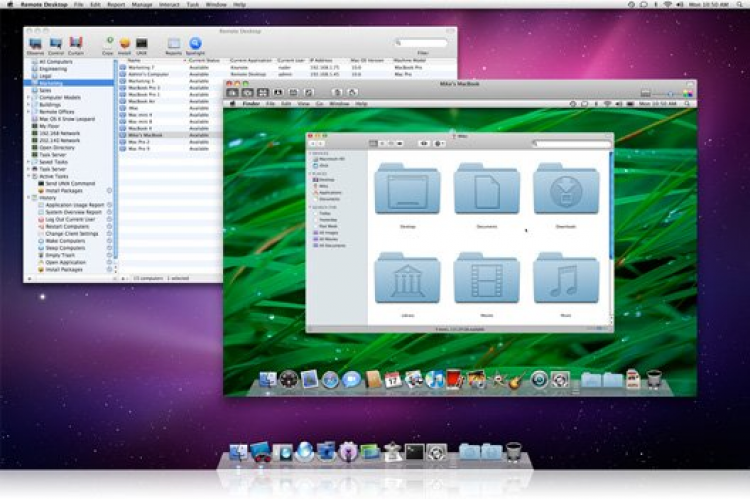
Task: Open the Music folder in remote Finder
Action: (566, 279)
